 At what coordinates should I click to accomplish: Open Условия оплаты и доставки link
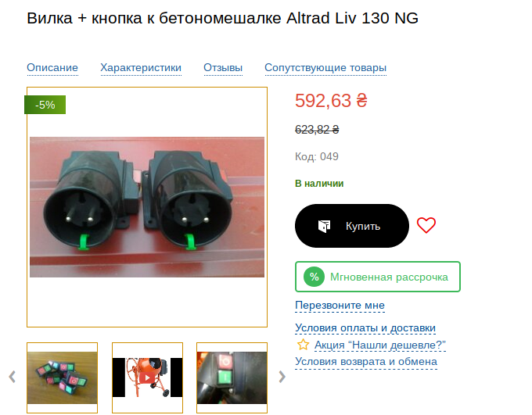(365, 328)
